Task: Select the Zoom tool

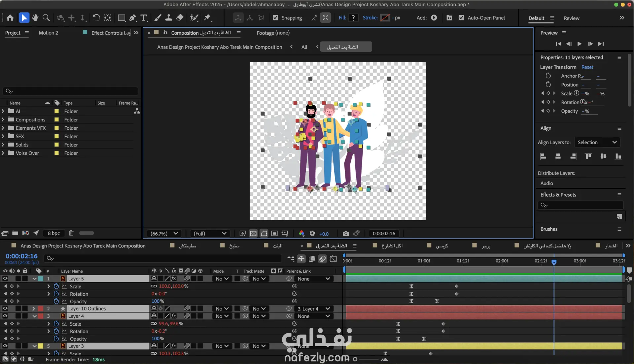Action: (46, 18)
